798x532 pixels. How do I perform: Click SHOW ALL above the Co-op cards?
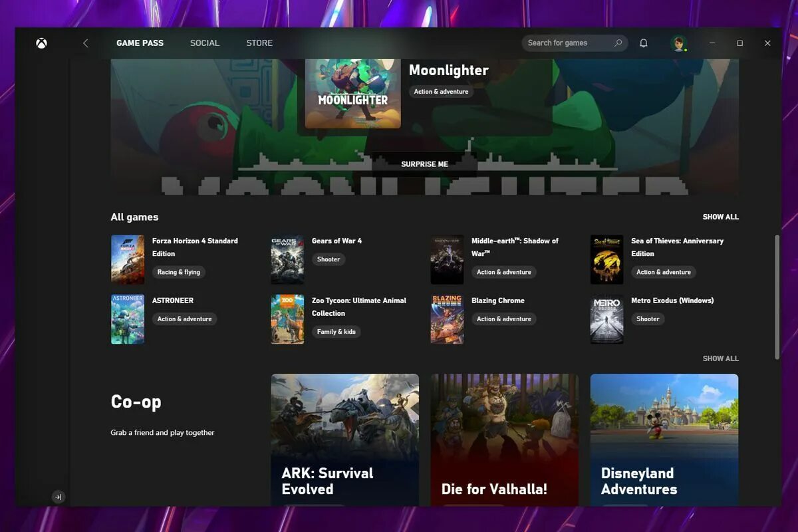pos(720,358)
